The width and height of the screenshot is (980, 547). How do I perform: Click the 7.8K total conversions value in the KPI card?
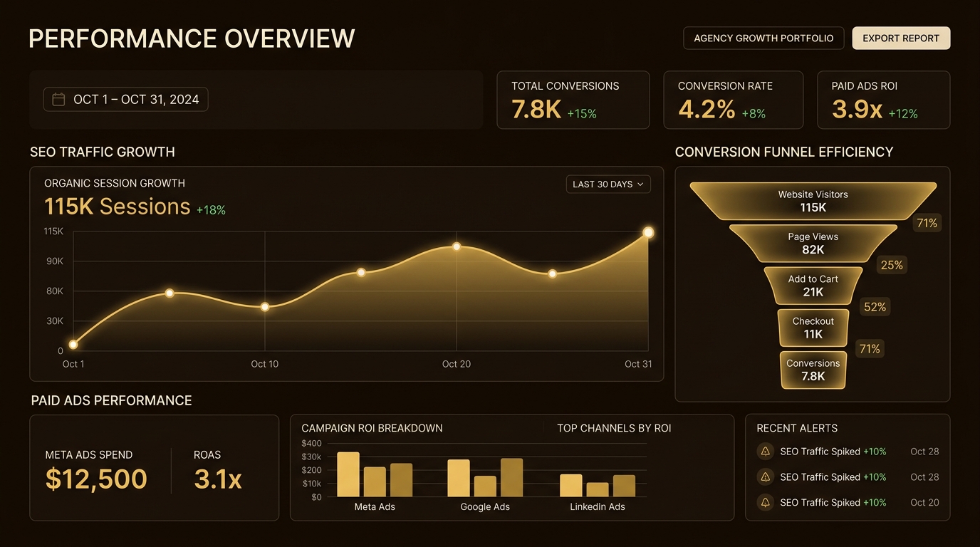tap(536, 110)
